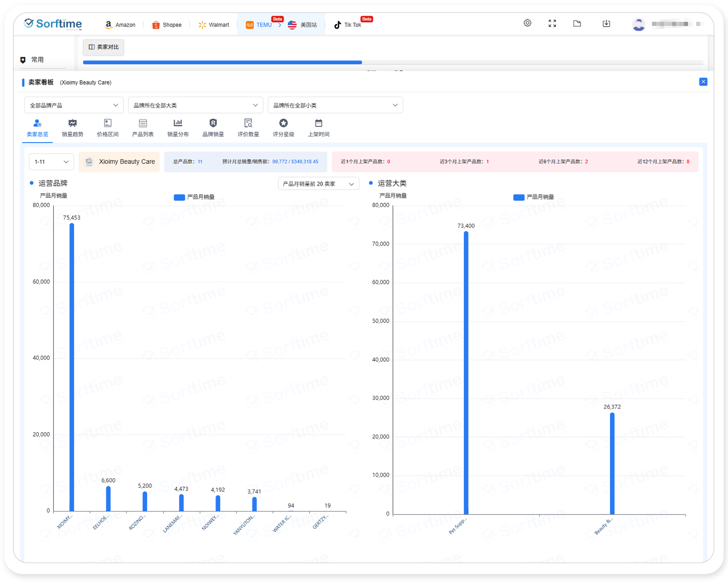Viewport: 728px width, 582px height.
Task: Open the 品牌销量 brand sales view
Action: coord(213,128)
